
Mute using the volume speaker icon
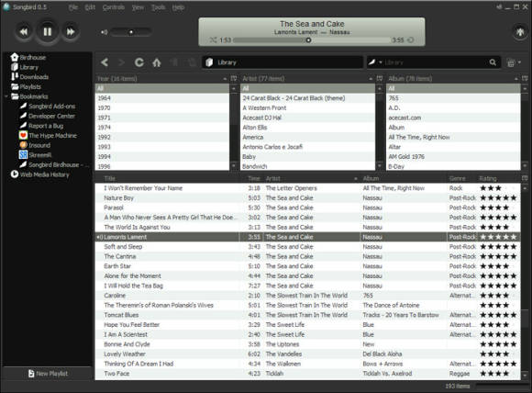(x=104, y=32)
